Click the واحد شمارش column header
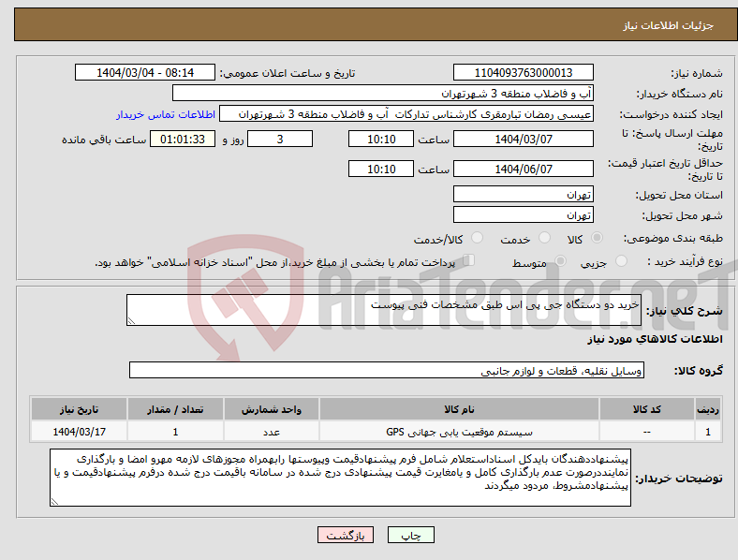Image resolution: width=738 pixels, height=560 pixels. (272, 409)
